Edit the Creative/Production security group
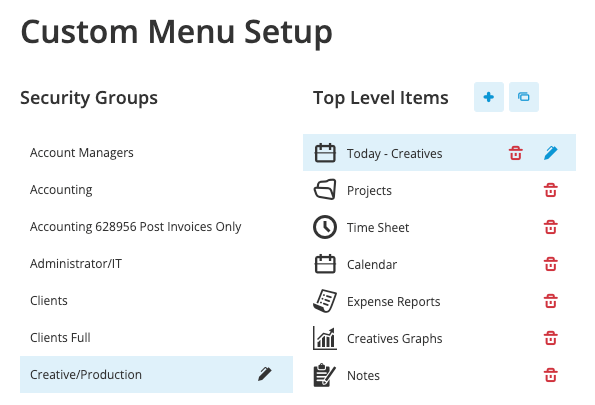The image size is (595, 405). click(265, 374)
